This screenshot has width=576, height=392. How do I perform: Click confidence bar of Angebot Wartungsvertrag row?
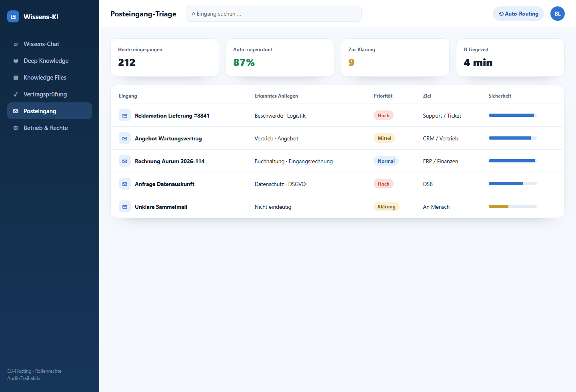pos(513,138)
